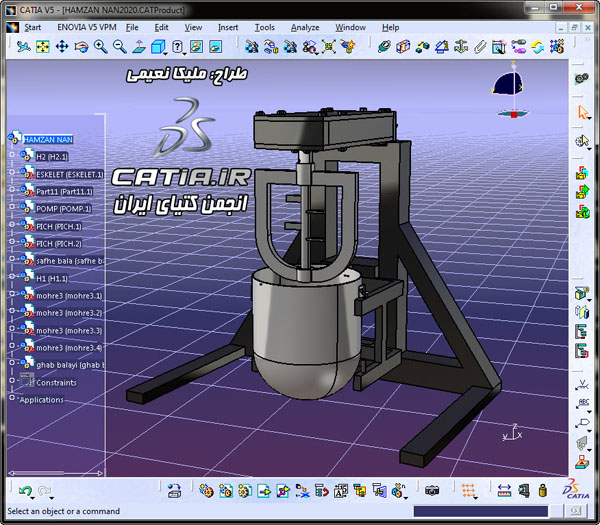Click the paperclip attach icon
The width and height of the screenshot is (600, 525).
coord(480,47)
